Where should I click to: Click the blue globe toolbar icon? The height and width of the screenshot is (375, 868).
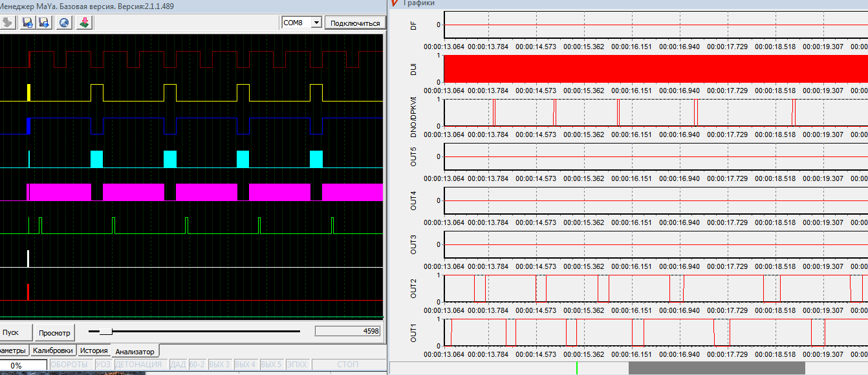[x=64, y=23]
